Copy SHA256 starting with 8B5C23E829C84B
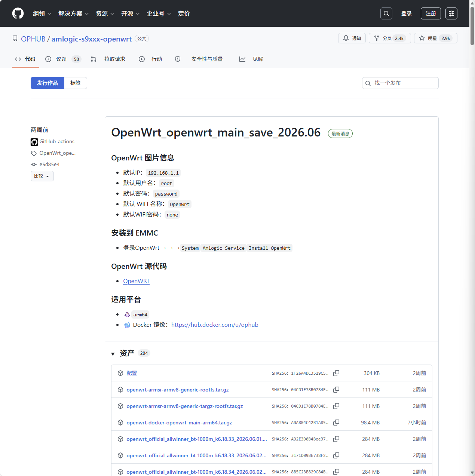 336,472
